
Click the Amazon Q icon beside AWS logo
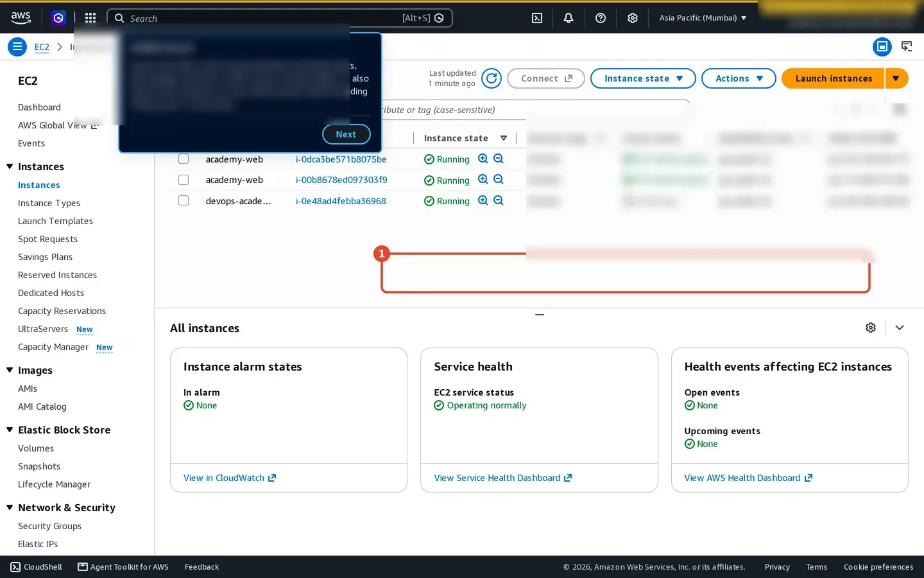pyautogui.click(x=58, y=18)
